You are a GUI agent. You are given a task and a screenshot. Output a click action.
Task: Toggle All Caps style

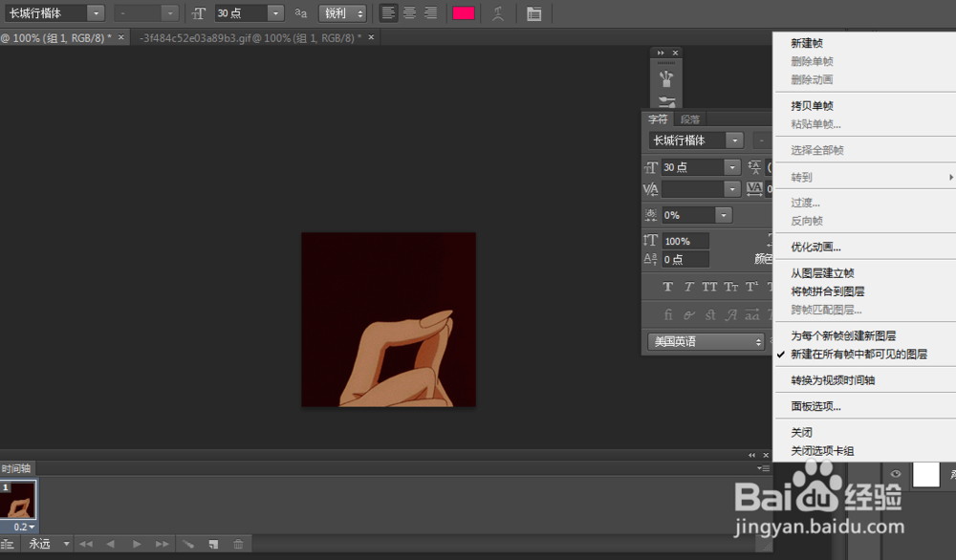(709, 287)
